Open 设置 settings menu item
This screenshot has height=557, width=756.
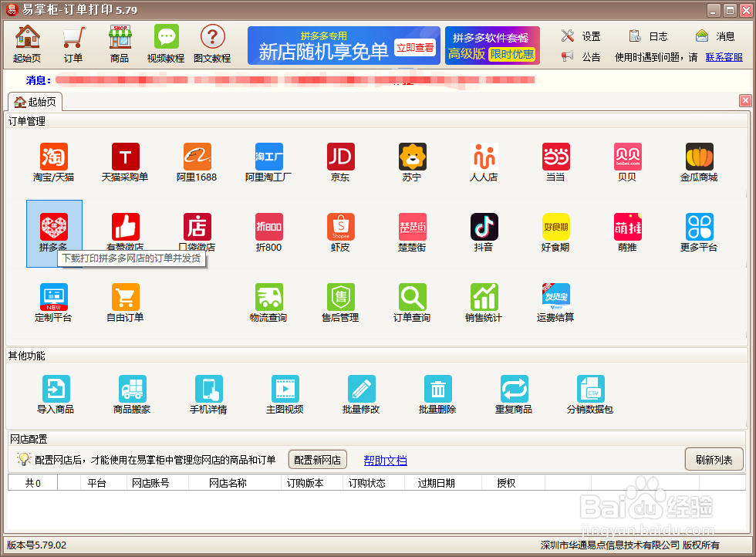coord(582,36)
